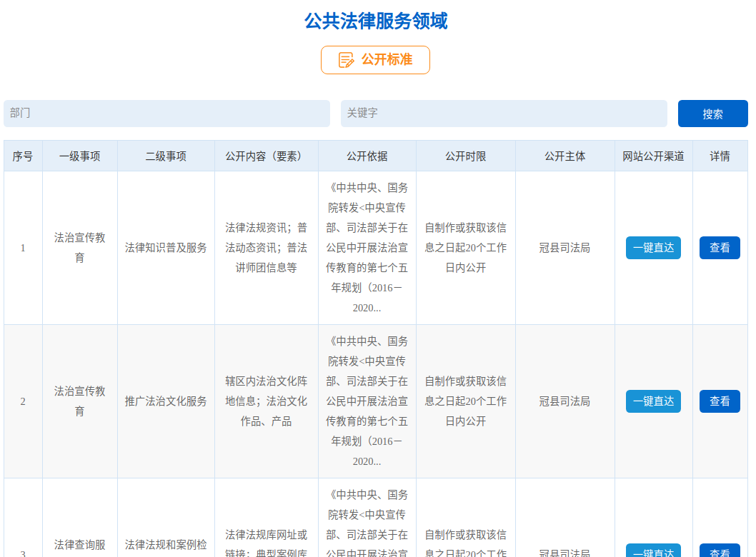Select cell 推广法治文化服务
756x557 pixels.
166,401
